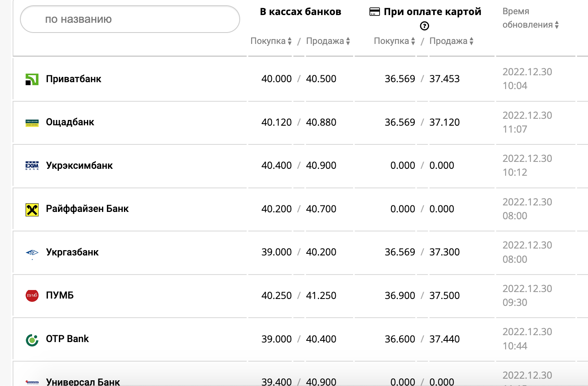Viewport: 588px width, 386px height.
Task: Click the ПУМБ red round logo
Action: pyautogui.click(x=32, y=296)
